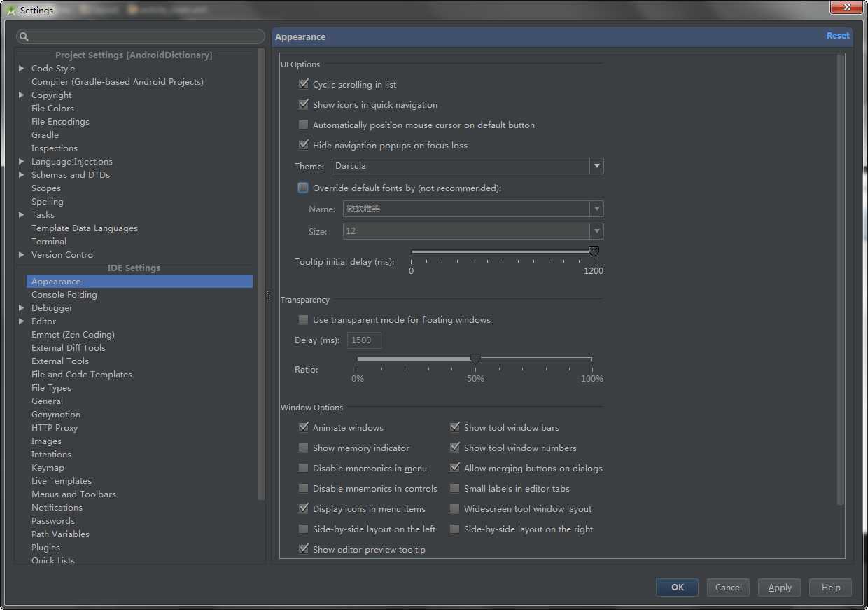
Task: Click the Android Studio icon in title bar
Action: point(10,10)
